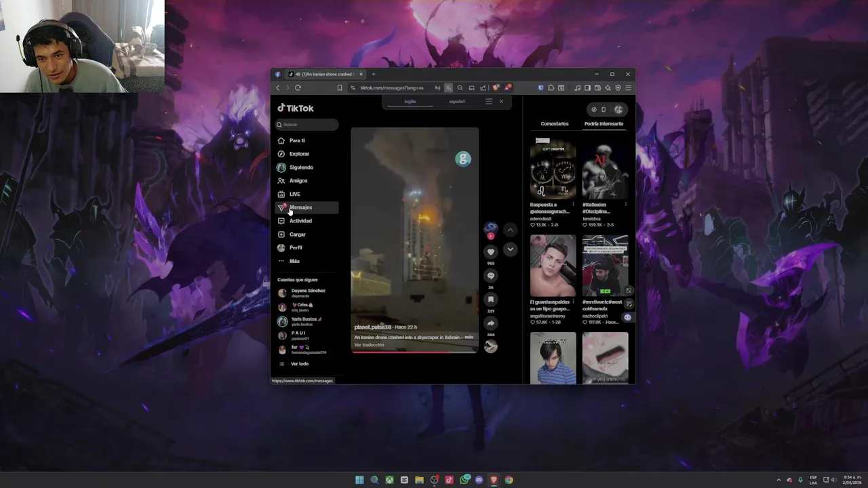
Task: Go to next video with down chevron
Action: (x=511, y=249)
